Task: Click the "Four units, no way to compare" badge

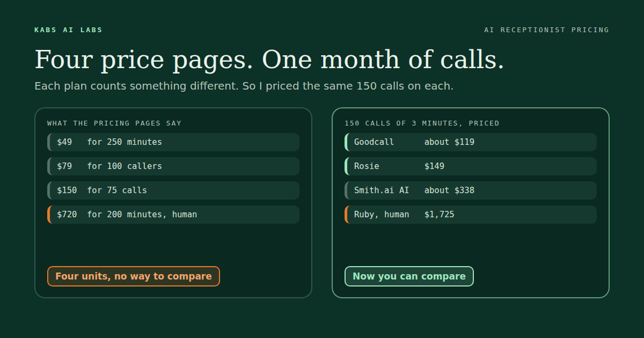Action: pyautogui.click(x=134, y=276)
